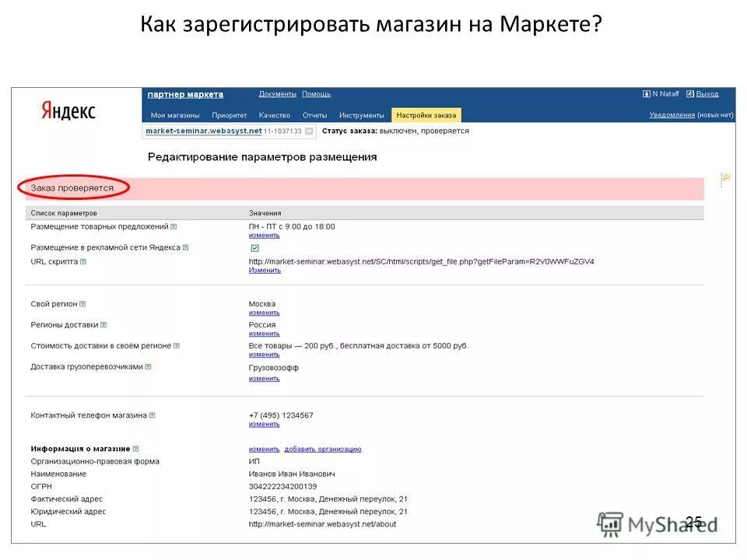Viewport: 747px width, 560px height.
Task: Select the ОГРН value 304222234200139
Action: click(x=282, y=486)
